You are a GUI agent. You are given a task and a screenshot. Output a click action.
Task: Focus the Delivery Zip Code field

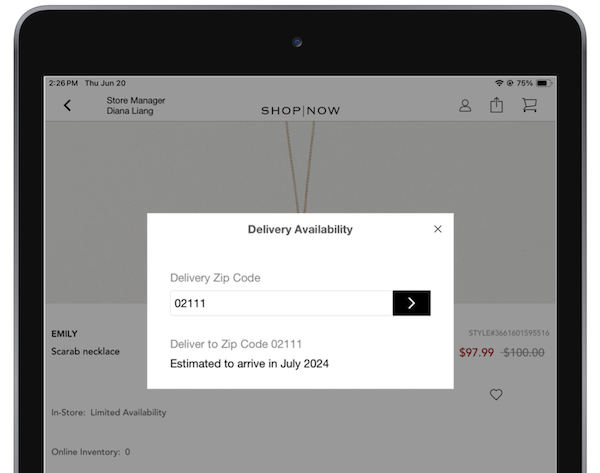(281, 303)
